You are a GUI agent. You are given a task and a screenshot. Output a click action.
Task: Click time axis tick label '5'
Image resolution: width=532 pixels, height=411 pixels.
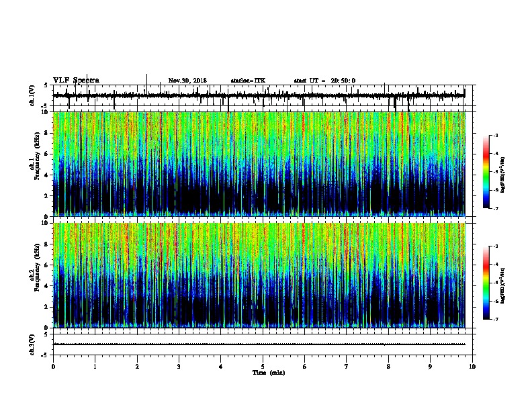point(263,367)
